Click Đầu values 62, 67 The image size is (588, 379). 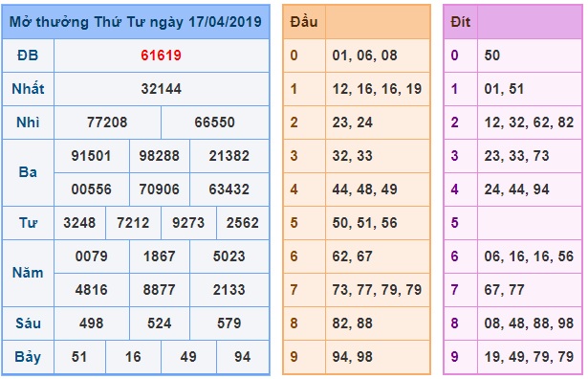(353, 256)
